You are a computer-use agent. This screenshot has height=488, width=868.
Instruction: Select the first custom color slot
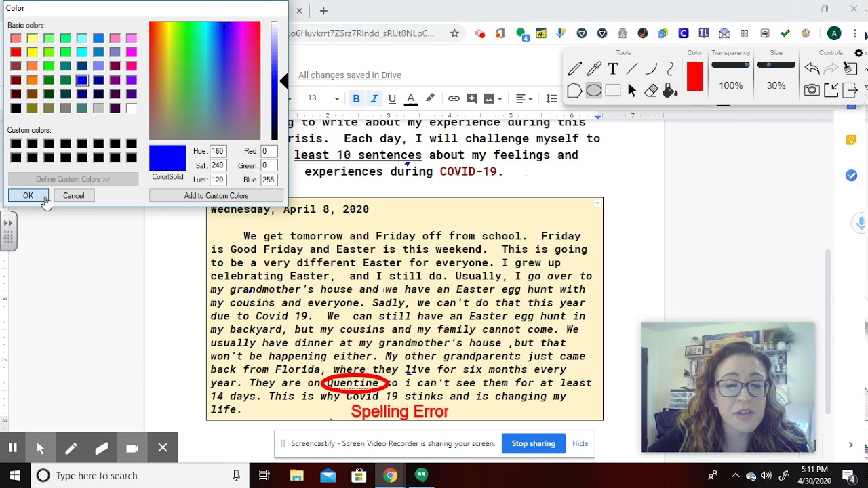(16, 144)
